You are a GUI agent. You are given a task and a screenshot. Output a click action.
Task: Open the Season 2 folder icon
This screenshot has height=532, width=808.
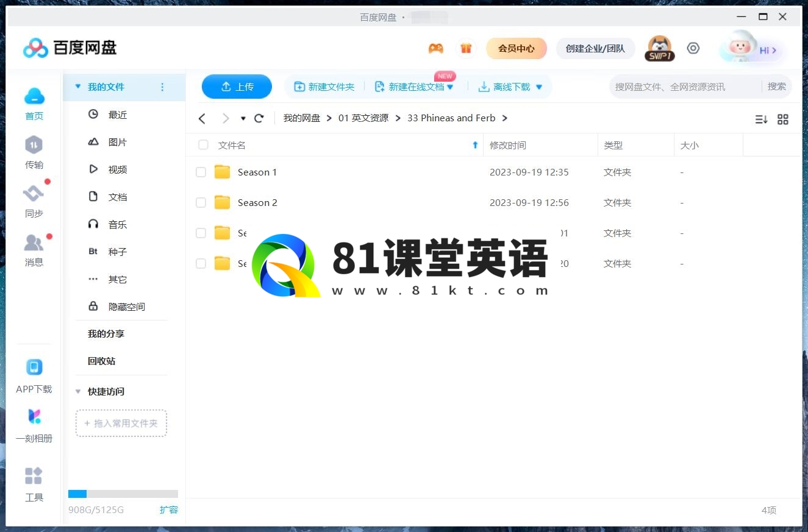point(223,202)
